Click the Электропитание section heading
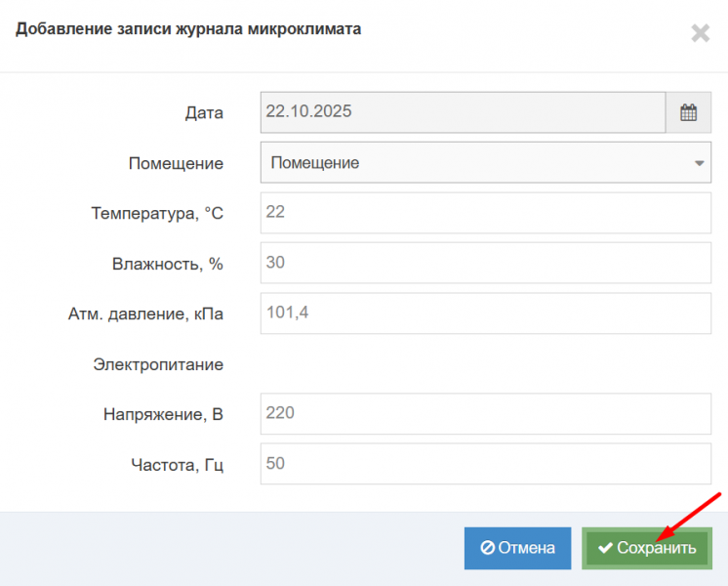 [158, 365]
